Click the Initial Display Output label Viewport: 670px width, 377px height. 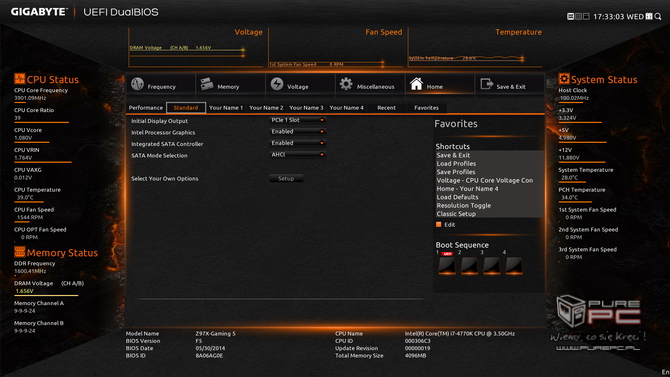(159, 121)
